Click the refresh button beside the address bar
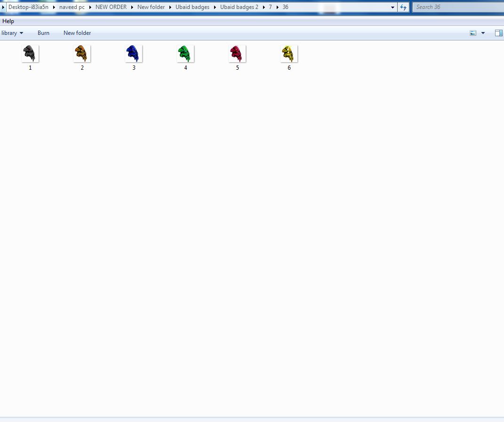This screenshot has width=504, height=422. pos(403,7)
